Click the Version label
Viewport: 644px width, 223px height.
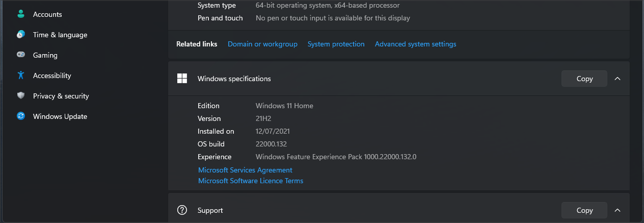[x=209, y=118]
